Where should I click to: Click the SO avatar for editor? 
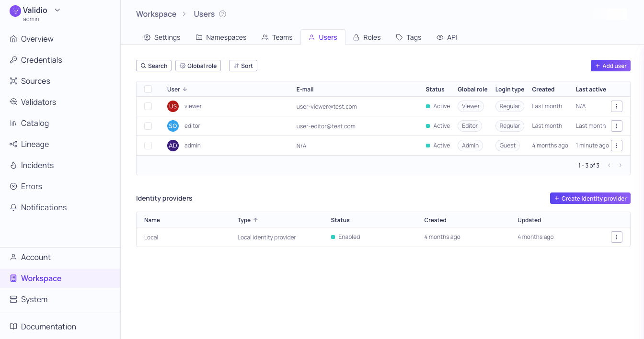coord(173,126)
